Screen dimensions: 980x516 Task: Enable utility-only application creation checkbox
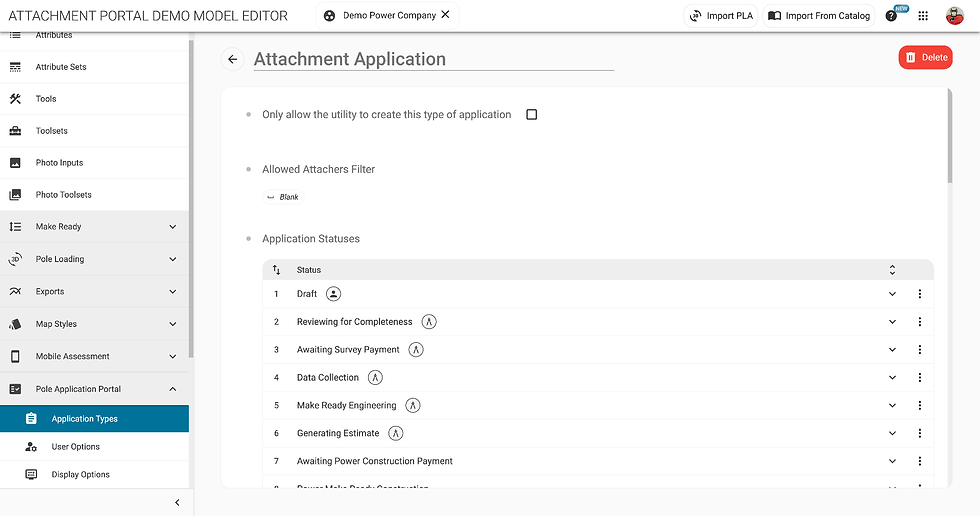click(532, 115)
